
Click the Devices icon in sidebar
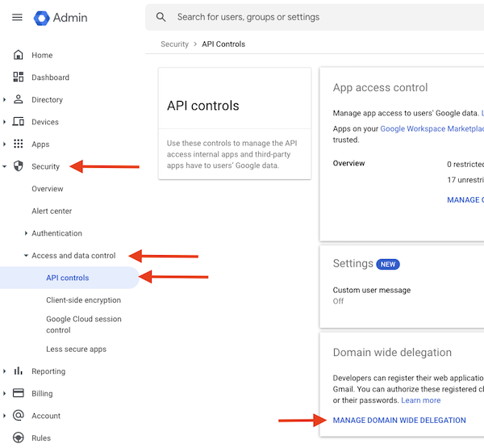pos(19,122)
